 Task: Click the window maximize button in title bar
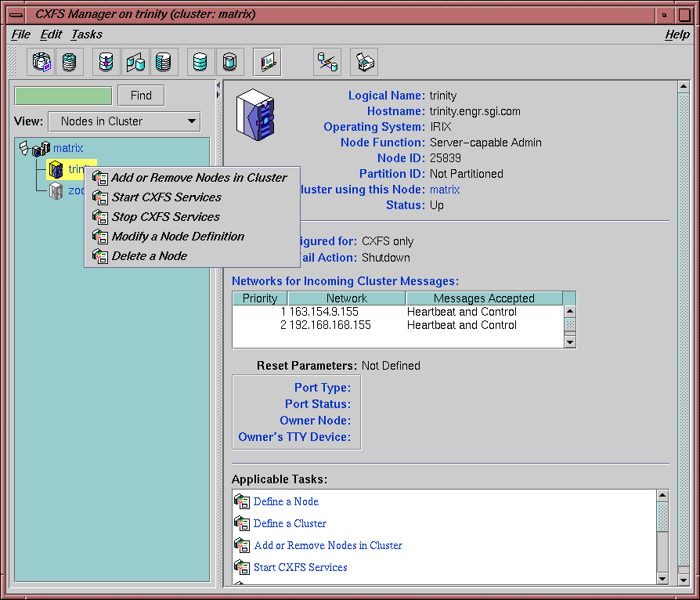pos(684,15)
